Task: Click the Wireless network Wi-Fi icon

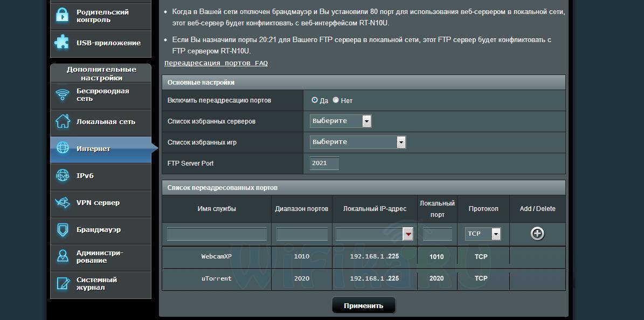Action: tap(63, 95)
